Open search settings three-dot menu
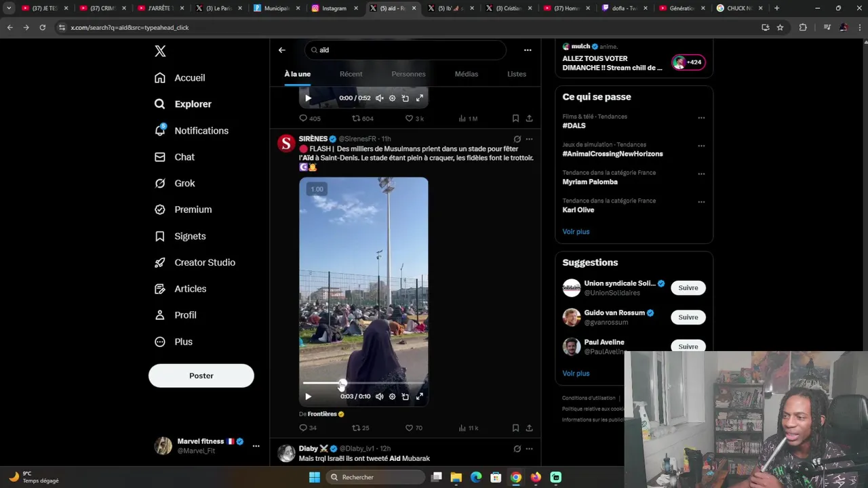 (x=528, y=49)
